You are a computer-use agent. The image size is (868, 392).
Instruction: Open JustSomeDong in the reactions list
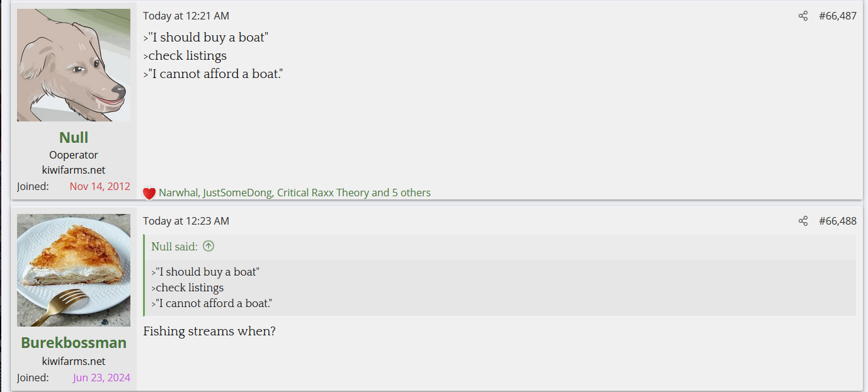pos(236,193)
